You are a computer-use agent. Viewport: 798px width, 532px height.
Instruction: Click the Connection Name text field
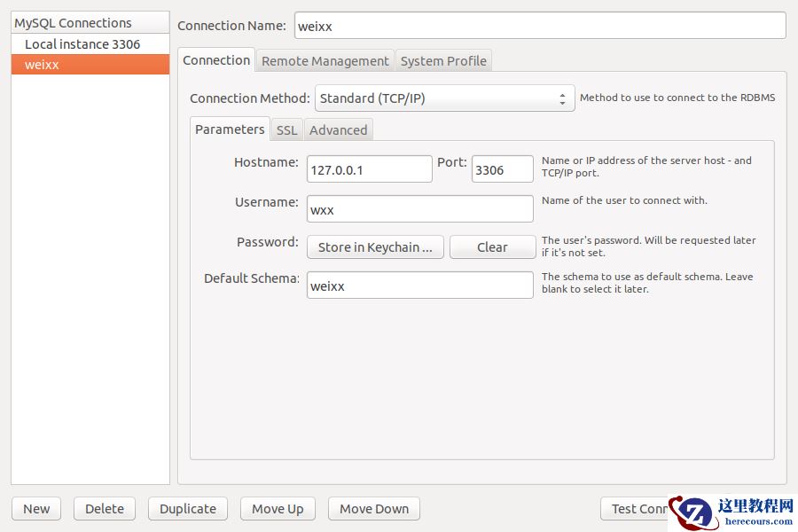539,26
